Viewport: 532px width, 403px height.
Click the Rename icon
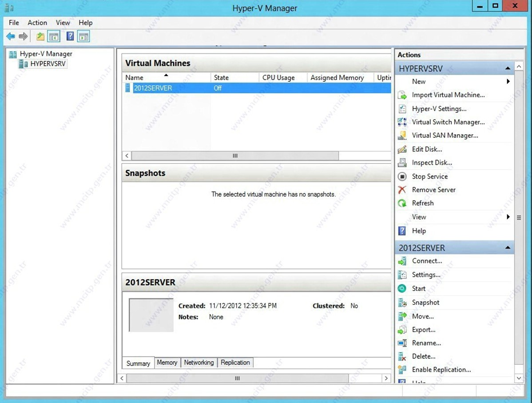click(x=402, y=343)
